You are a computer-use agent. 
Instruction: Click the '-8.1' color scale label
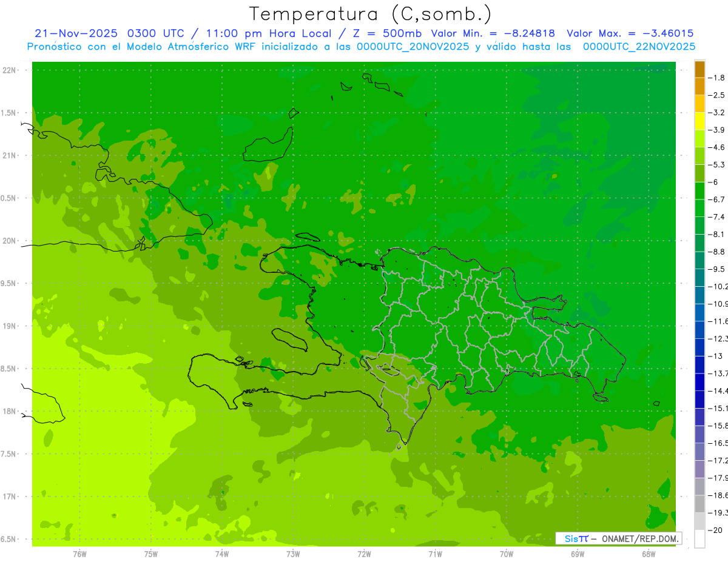point(716,235)
